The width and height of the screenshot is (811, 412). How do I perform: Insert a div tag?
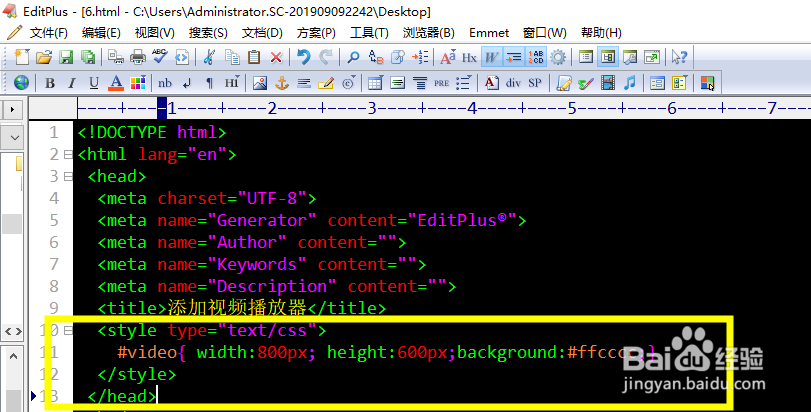pyautogui.click(x=513, y=82)
